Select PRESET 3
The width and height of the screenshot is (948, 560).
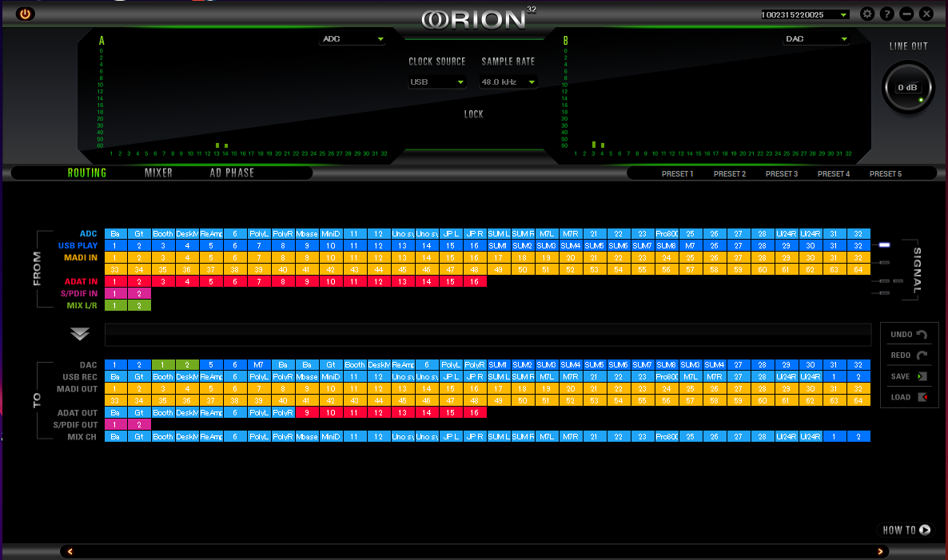[781, 174]
